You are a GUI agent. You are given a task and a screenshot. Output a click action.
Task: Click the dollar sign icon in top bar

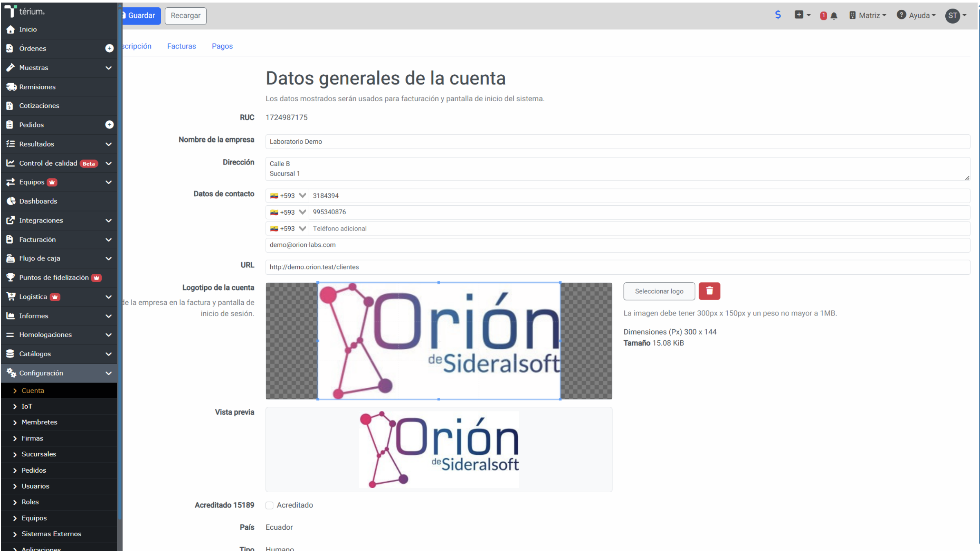pyautogui.click(x=778, y=15)
